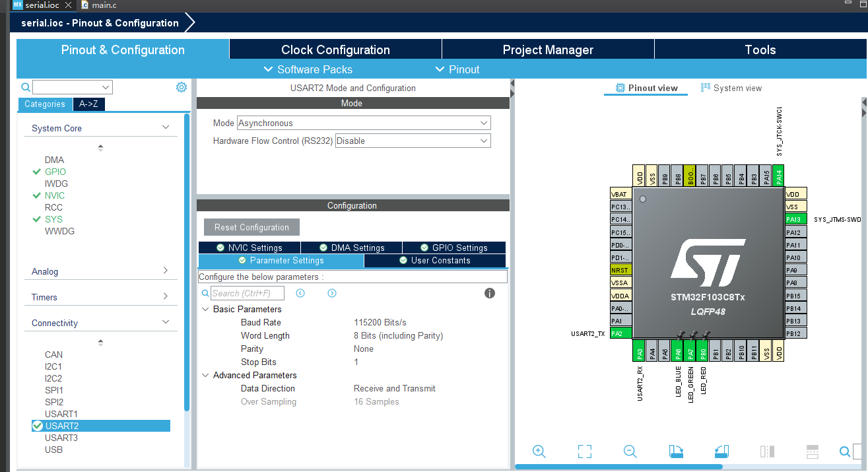Screen dimensions: 868x472
Task: Switch to Clock Configuration tab
Action: [x=335, y=50]
